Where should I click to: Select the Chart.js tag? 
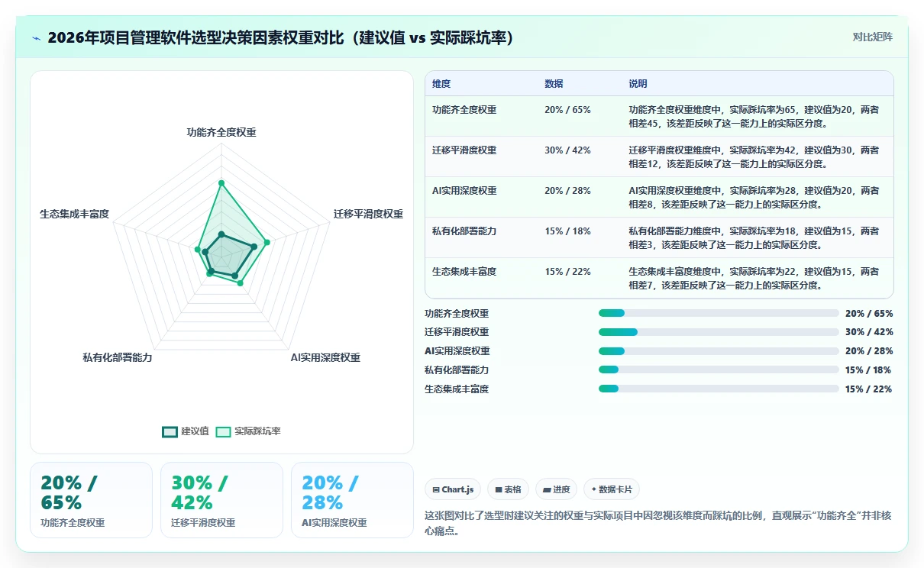click(x=453, y=489)
